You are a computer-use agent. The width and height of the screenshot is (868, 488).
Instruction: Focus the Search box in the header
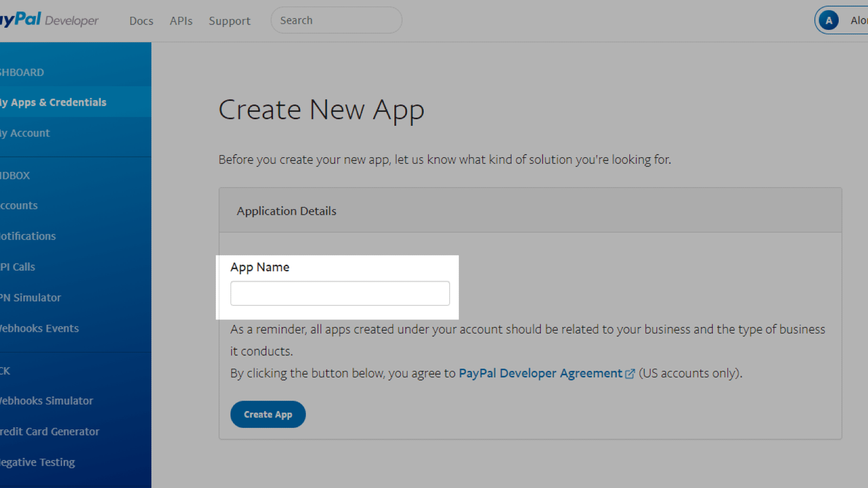click(x=336, y=21)
